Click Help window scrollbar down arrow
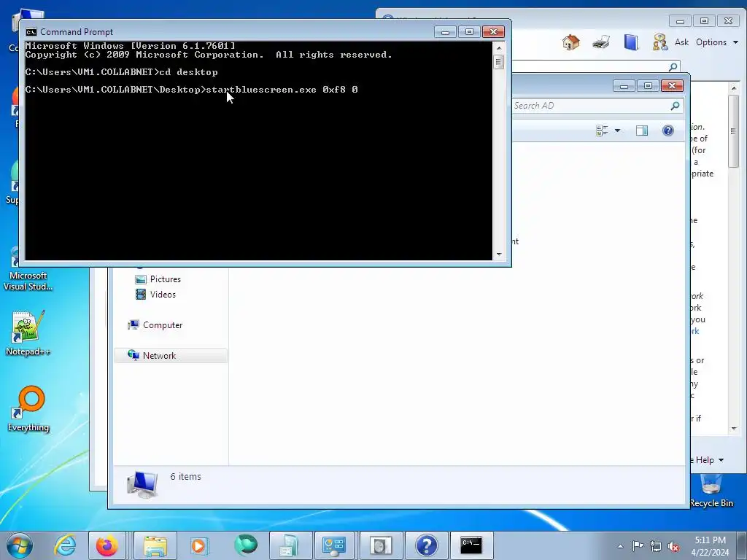747x560 pixels. (734, 429)
